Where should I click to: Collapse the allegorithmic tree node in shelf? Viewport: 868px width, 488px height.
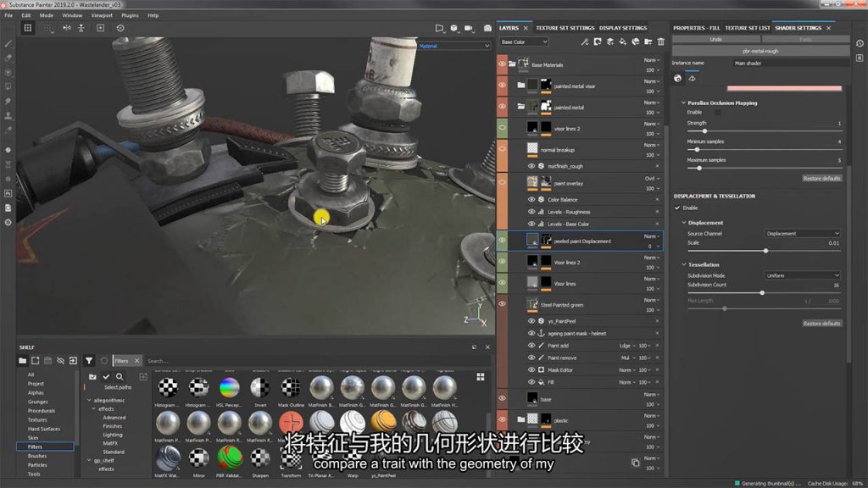tap(89, 400)
